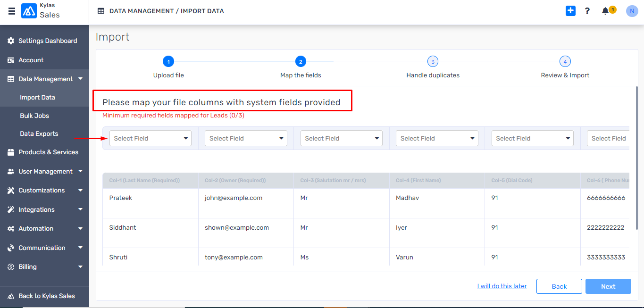Image resolution: width=644 pixels, height=308 pixels.
Task: Click the Data Management table icon in header
Action: tap(101, 11)
